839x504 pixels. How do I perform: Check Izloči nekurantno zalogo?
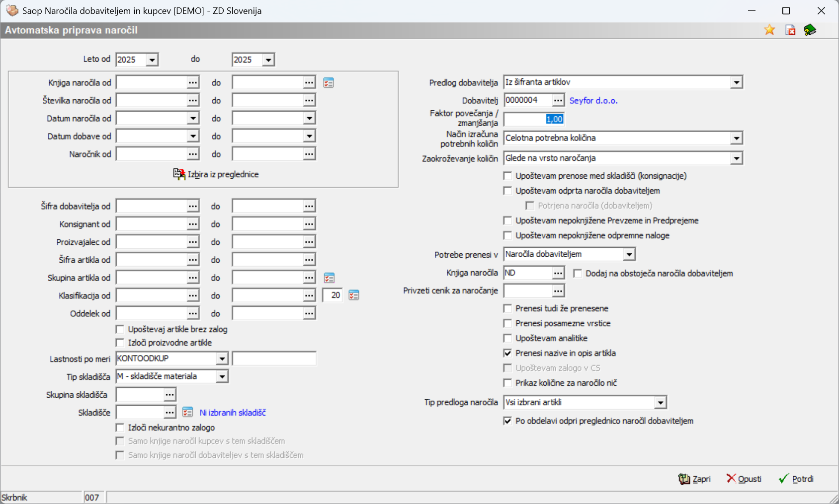pyautogui.click(x=120, y=428)
